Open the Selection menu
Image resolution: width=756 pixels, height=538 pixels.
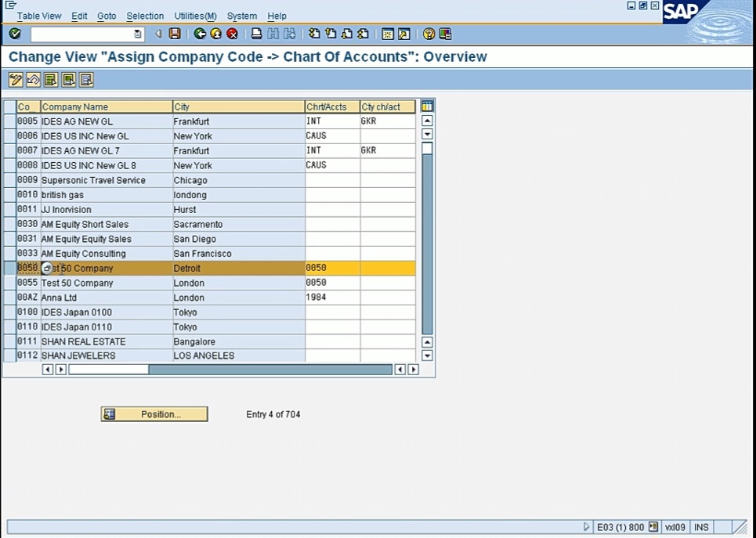click(145, 16)
